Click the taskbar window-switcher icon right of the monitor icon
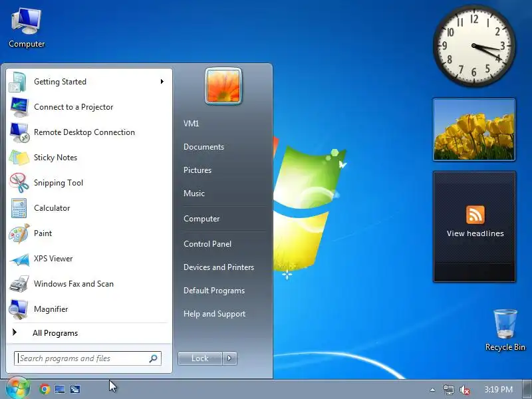 tap(75, 389)
